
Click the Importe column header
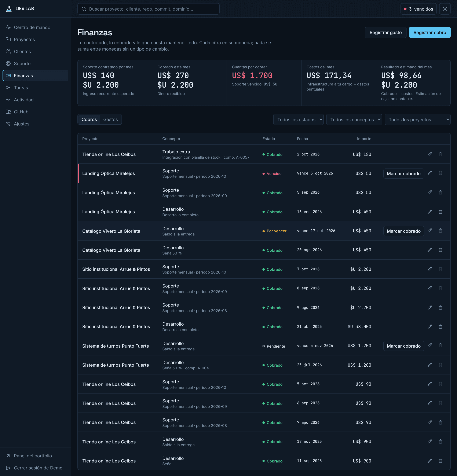364,139
